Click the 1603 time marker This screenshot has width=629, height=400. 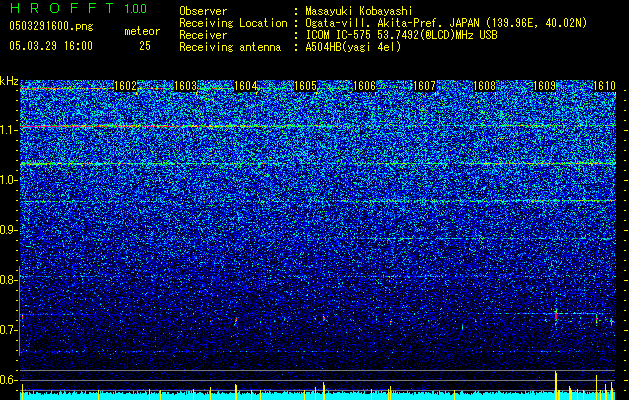[185, 86]
